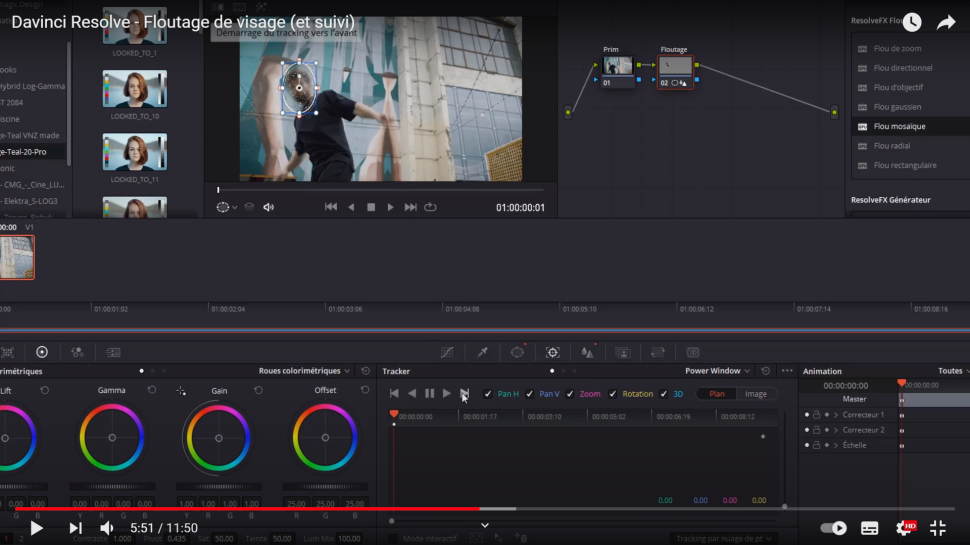The height and width of the screenshot is (545, 970).
Task: Open the Sizing palette icon
Action: point(658,353)
